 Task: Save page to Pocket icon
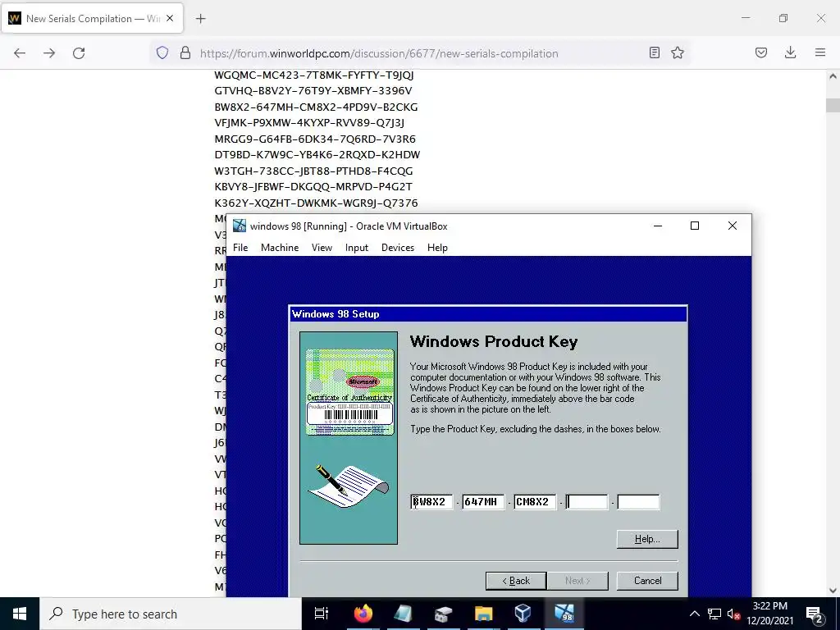[761, 52]
